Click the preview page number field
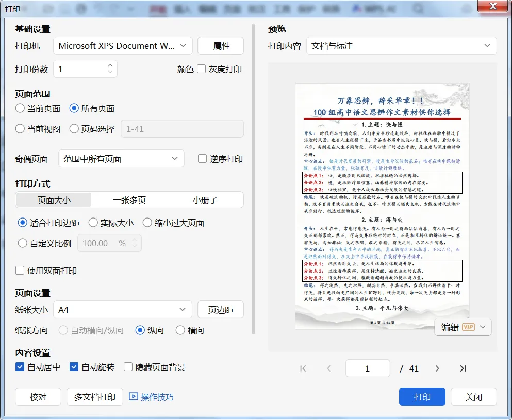Image resolution: width=512 pixels, height=420 pixels. point(368,368)
